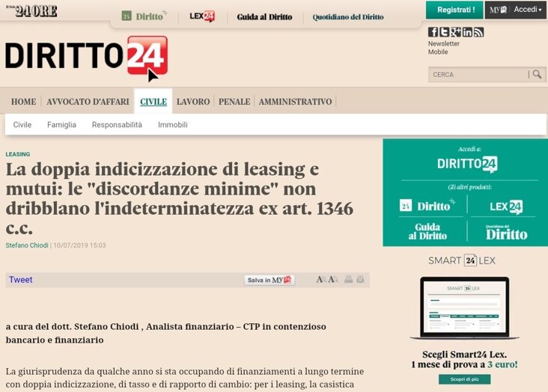Click the search magnifier icon

[538, 74]
